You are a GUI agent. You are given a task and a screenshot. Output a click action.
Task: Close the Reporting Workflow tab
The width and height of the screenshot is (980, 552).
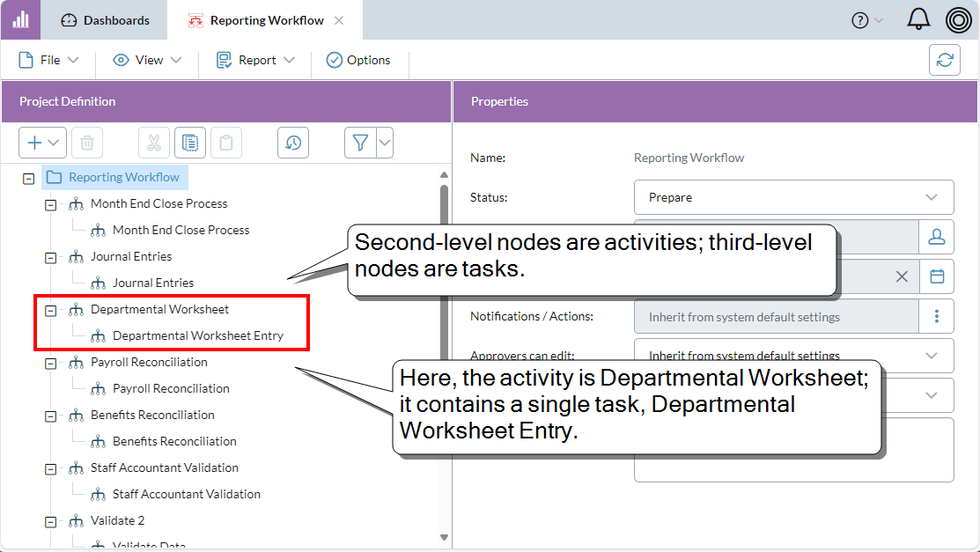coord(339,20)
